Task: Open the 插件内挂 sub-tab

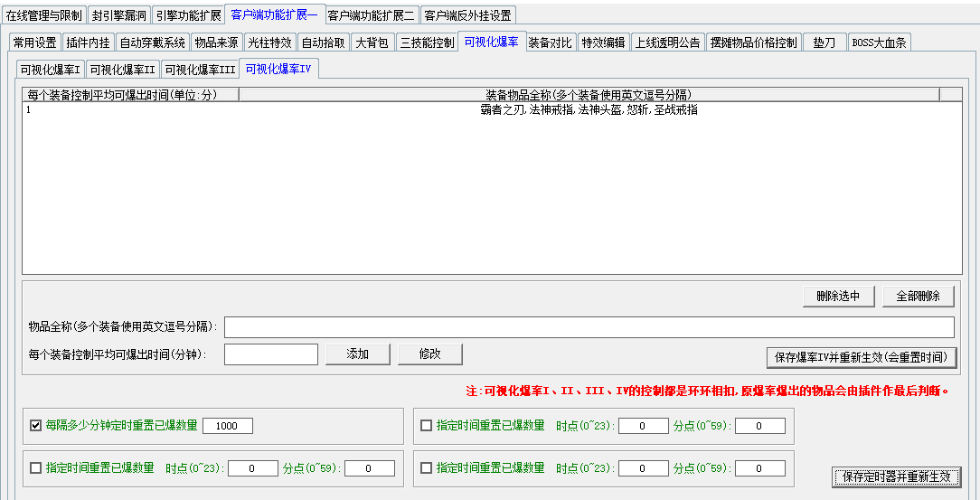Action: 88,42
